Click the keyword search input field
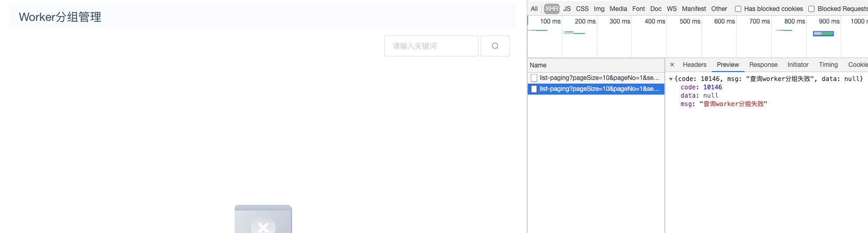Screen dimensions: 868x233 tap(431, 46)
